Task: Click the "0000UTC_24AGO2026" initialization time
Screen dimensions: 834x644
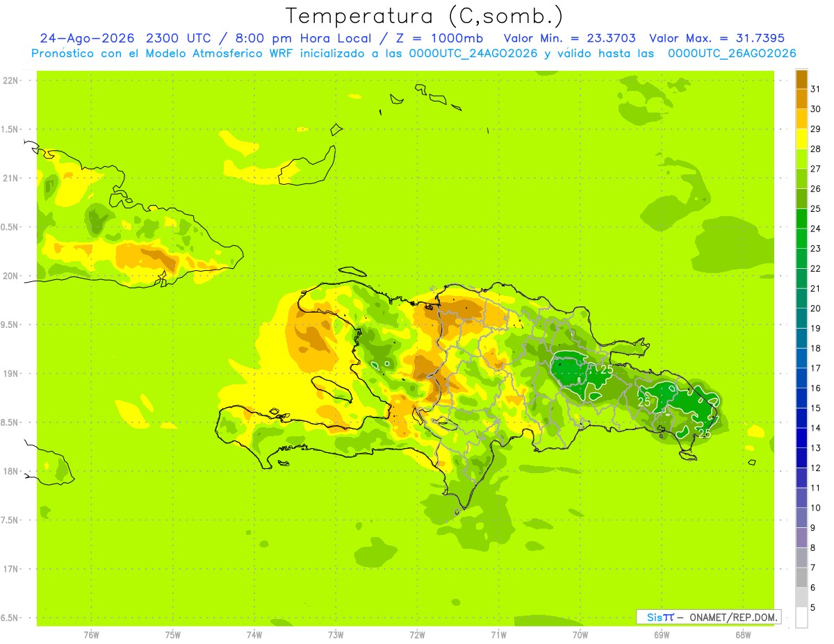Action: pyautogui.click(x=473, y=53)
